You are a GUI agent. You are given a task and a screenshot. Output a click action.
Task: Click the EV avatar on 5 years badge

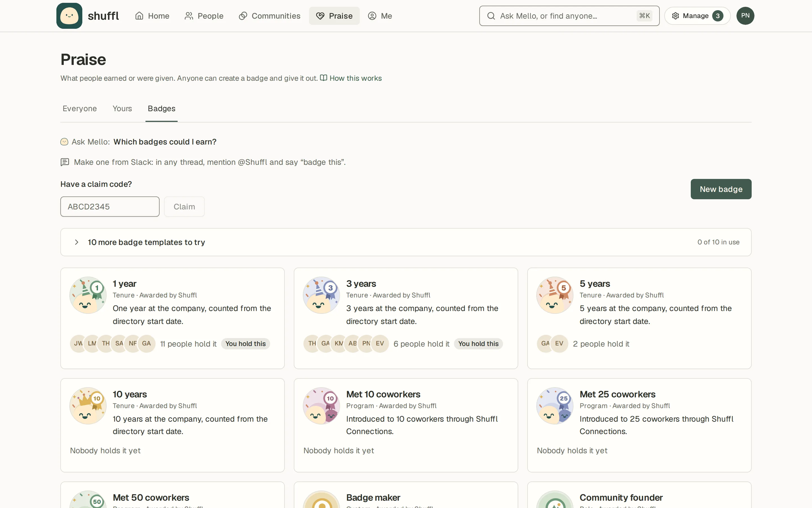click(559, 343)
